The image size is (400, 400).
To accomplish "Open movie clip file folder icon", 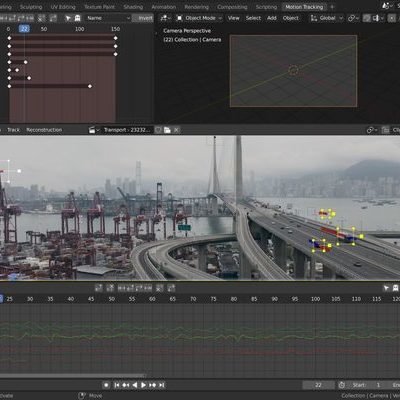I will click(167, 130).
